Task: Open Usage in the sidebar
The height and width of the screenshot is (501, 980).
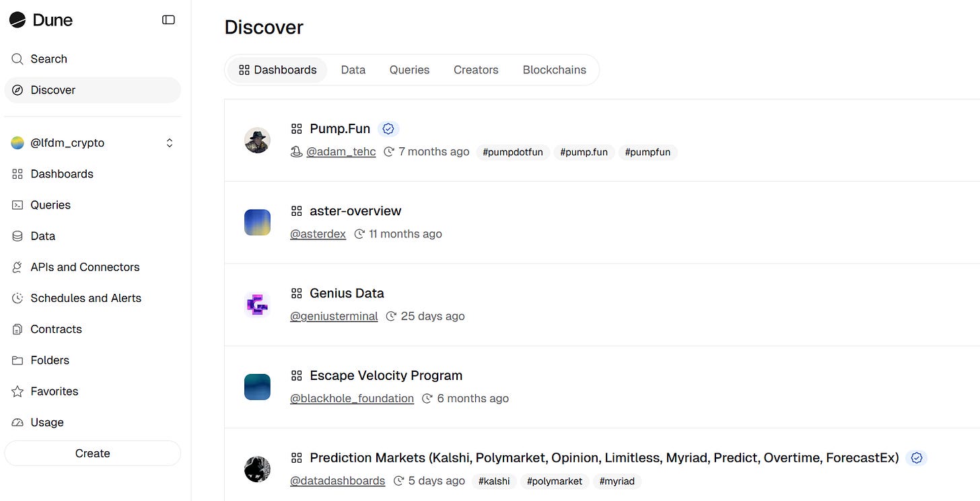Action: pyautogui.click(x=92, y=422)
